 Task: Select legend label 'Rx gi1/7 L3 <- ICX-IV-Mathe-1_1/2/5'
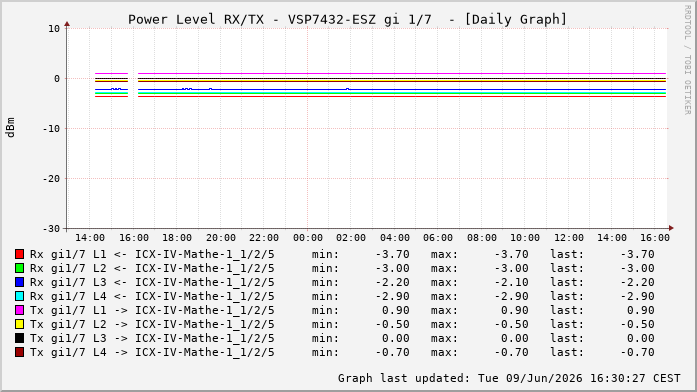coord(152,283)
